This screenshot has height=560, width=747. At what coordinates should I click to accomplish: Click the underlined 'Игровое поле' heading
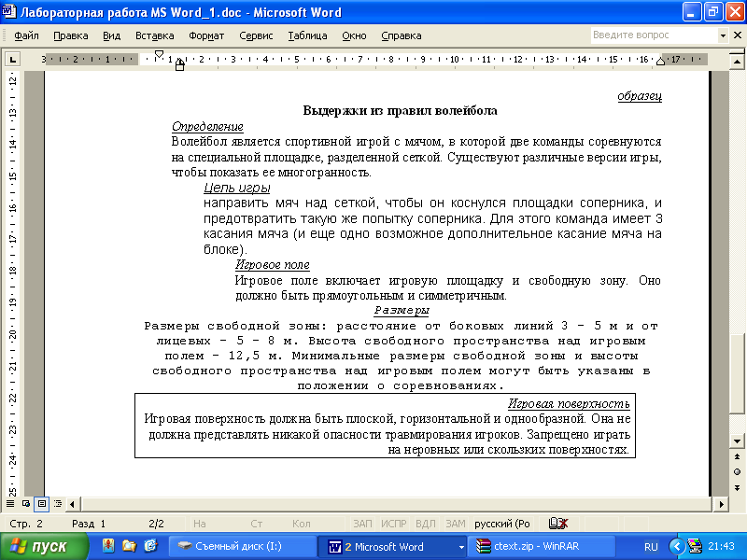pos(273,265)
